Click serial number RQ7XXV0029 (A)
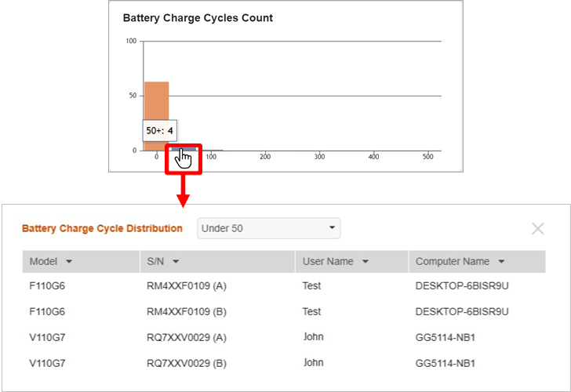Screen dimensions: 571x392 (187, 338)
